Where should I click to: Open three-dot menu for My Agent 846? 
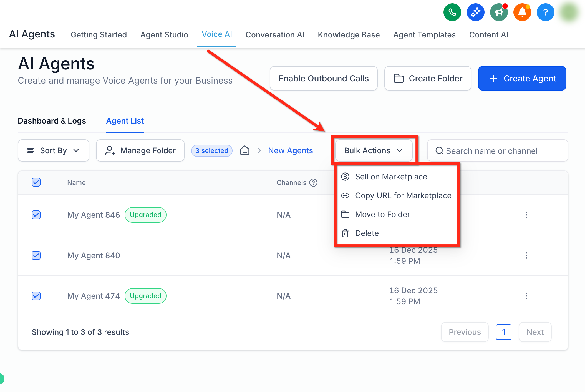[x=526, y=215]
